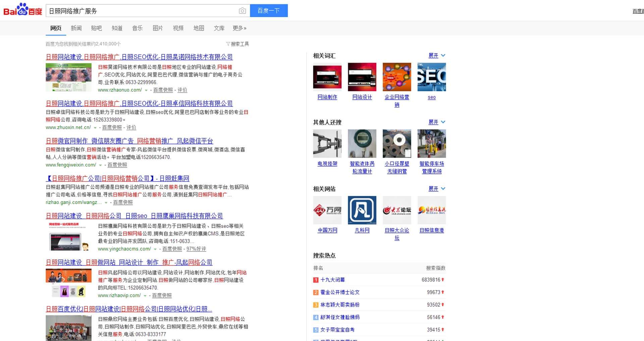Open 日照卓信网络科技有限公司 result title

coord(139,104)
